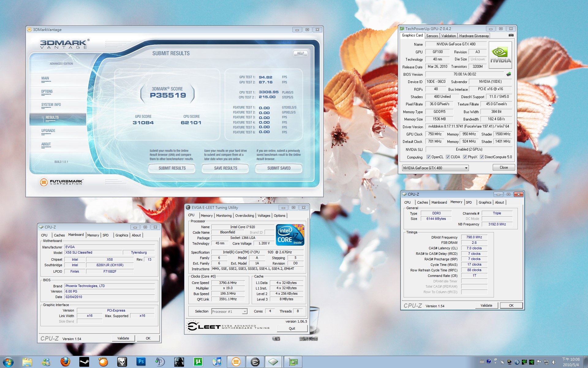Click Quit in the E-LEET utility
The image size is (588, 368).
(292, 328)
